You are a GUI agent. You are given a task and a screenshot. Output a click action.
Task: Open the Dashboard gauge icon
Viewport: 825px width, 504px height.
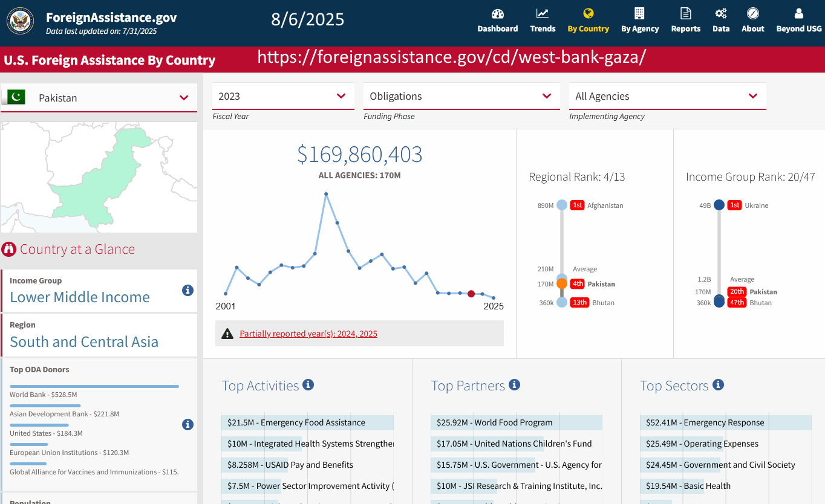(497, 14)
